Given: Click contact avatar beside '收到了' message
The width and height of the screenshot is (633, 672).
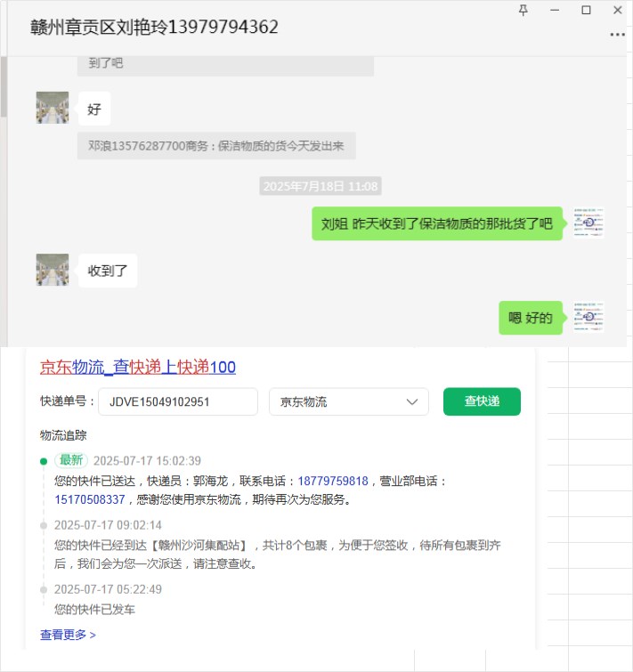Looking at the screenshot, I should click(x=53, y=270).
